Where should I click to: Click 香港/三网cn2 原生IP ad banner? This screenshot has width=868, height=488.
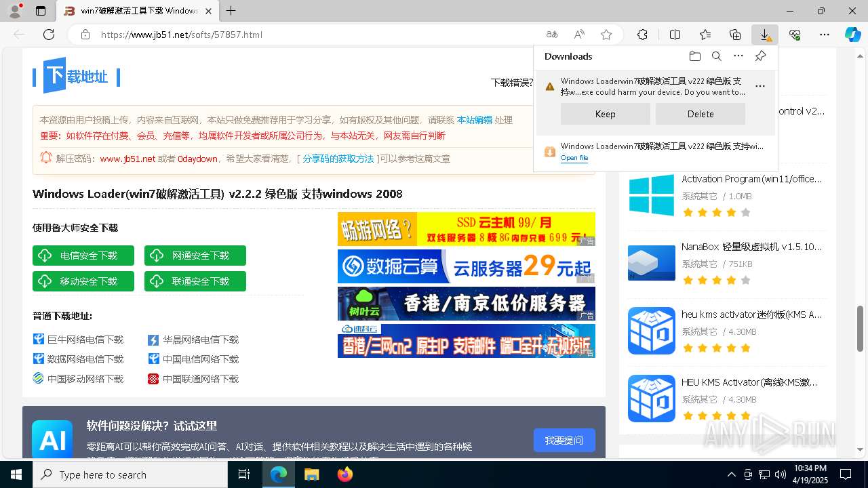(x=467, y=341)
